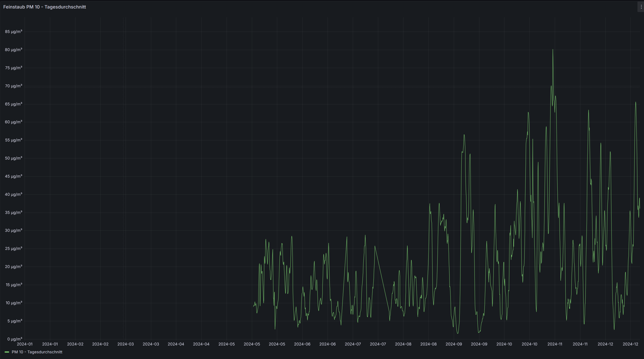644x359 pixels.
Task: Click the 40 µg/m³ axis label
Action: point(14,194)
